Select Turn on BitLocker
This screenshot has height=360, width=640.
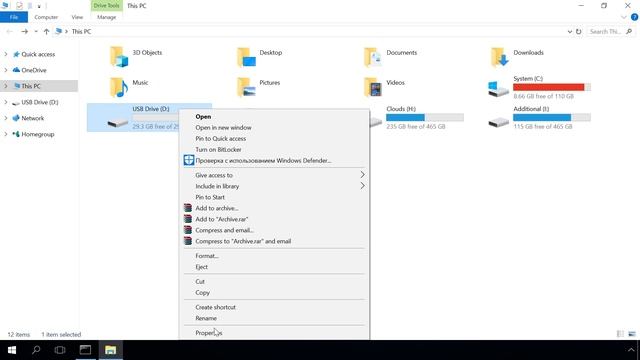(x=274, y=149)
